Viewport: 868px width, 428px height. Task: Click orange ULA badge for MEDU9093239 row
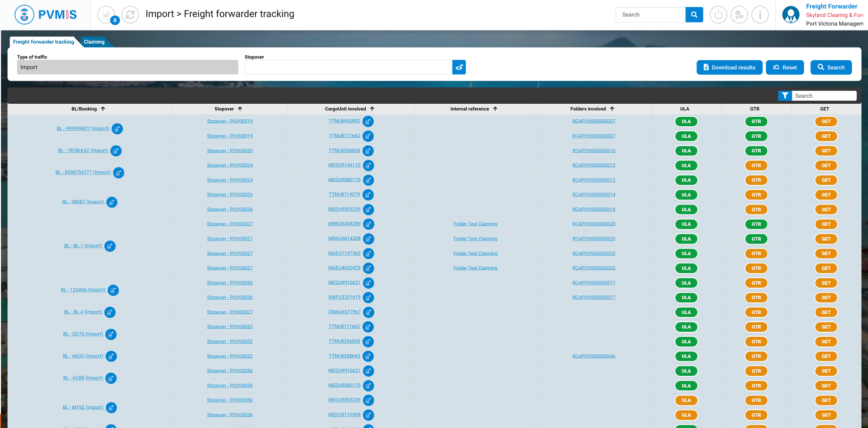686,400
